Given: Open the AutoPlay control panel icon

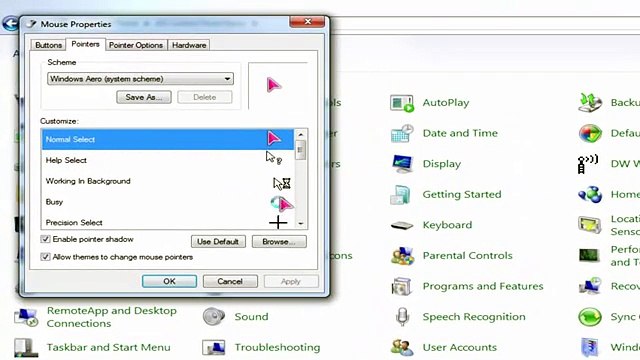Looking at the screenshot, I should [x=402, y=103].
